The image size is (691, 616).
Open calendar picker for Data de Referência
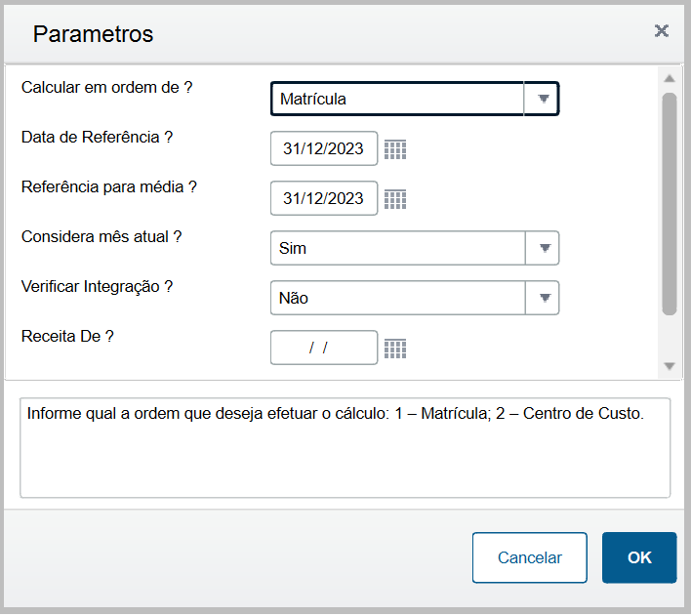tap(395, 149)
